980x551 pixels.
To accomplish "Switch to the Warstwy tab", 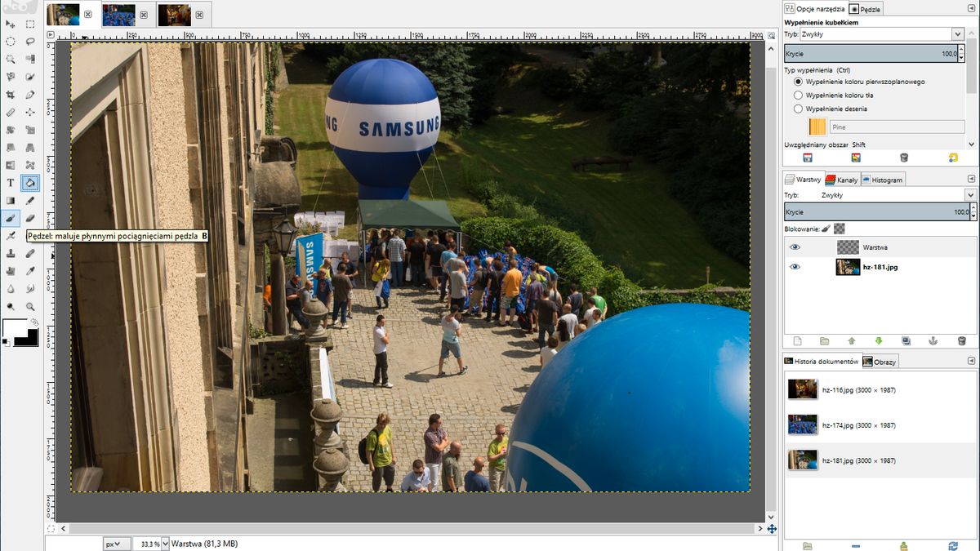I will click(x=803, y=180).
